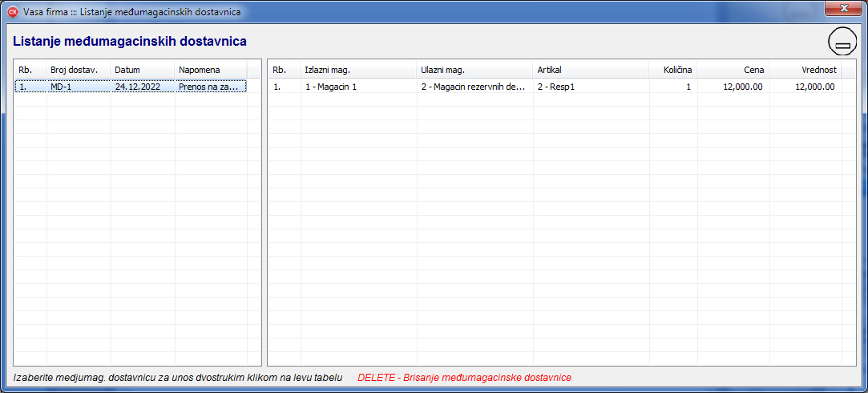Screen dimensions: 868x393
Task: Sort by Broj dostav. column header
Action: (x=79, y=70)
